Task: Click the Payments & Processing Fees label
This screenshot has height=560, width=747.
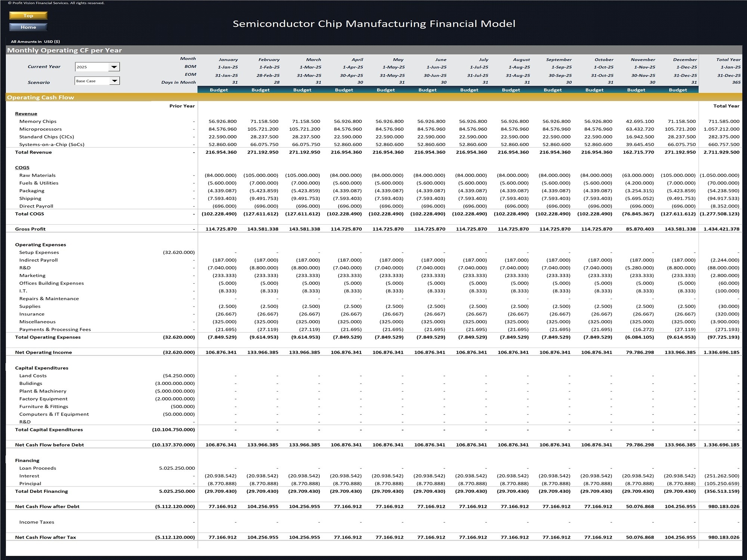Action: click(55, 330)
